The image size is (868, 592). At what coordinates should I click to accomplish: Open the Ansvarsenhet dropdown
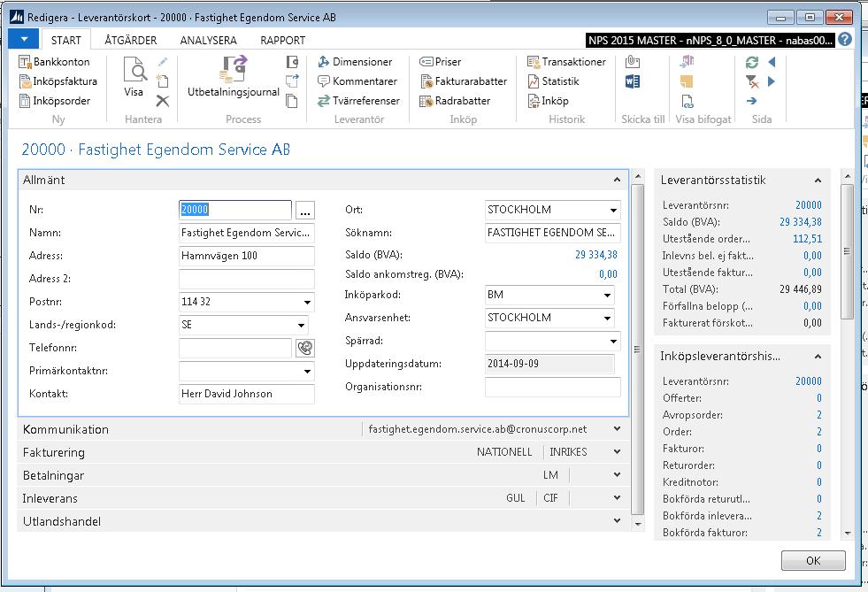click(607, 319)
